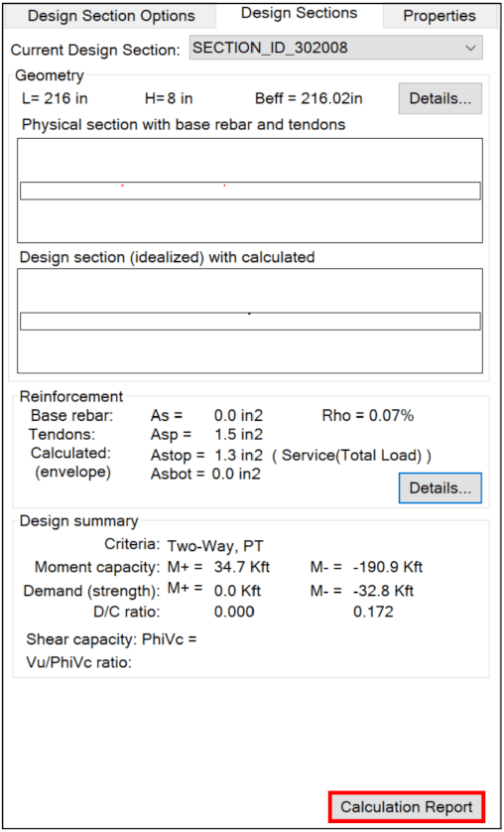
Task: Open Reinforcement Details button
Action: pos(440,487)
